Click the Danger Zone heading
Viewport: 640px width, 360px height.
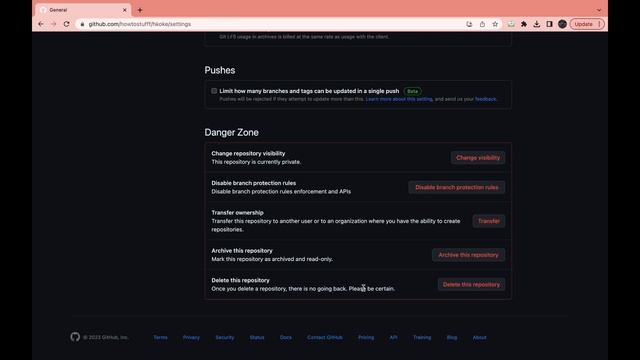tap(231, 132)
